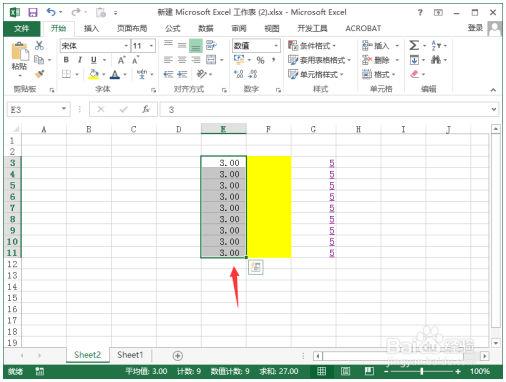
Task: Open the number format dropdown
Action: pos(276,46)
